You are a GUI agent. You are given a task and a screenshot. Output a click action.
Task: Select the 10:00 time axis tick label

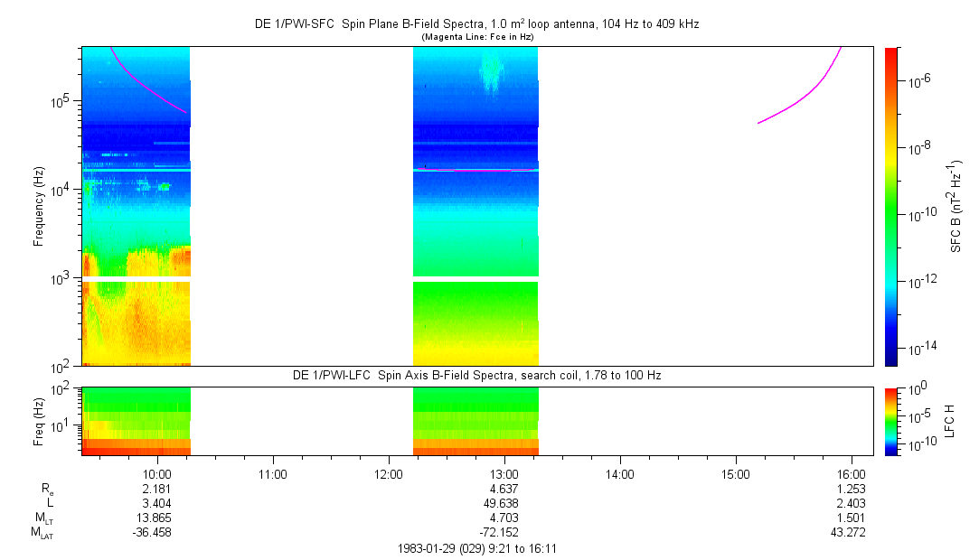click(x=157, y=472)
